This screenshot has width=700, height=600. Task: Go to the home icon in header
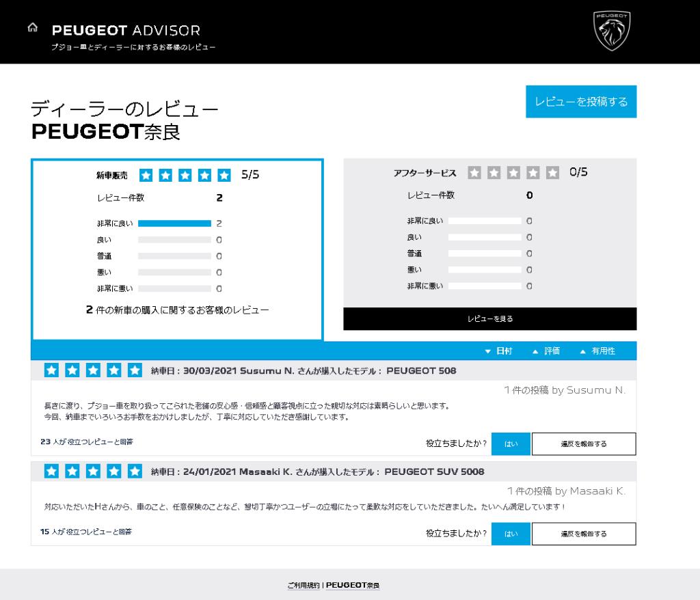tap(33, 28)
